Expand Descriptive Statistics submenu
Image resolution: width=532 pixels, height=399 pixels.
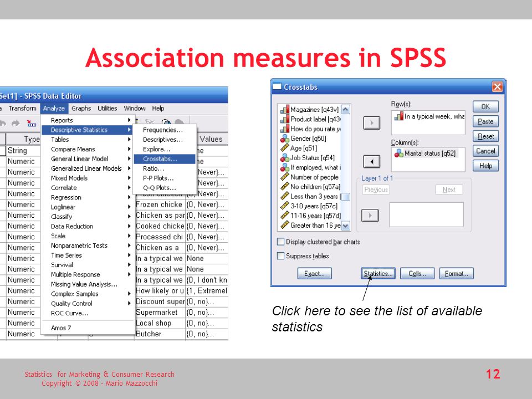tap(88, 130)
